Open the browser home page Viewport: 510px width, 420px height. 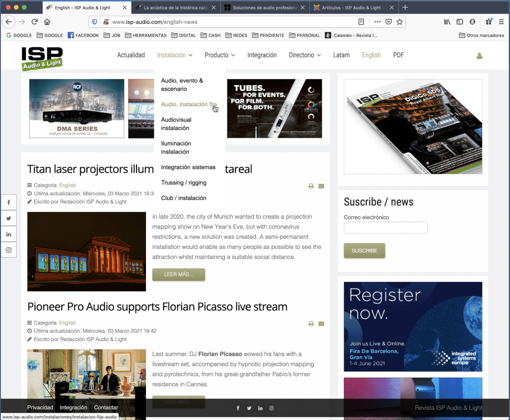click(x=47, y=22)
